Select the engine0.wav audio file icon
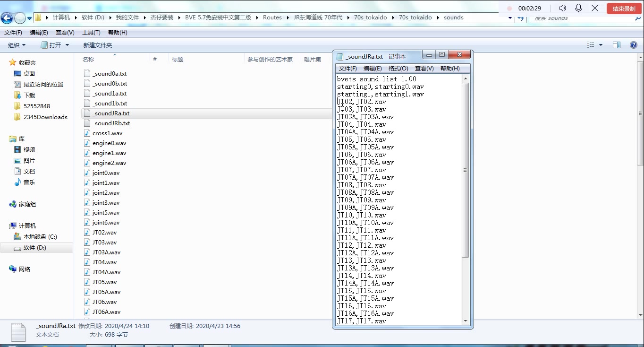The width and height of the screenshot is (644, 347). click(87, 143)
